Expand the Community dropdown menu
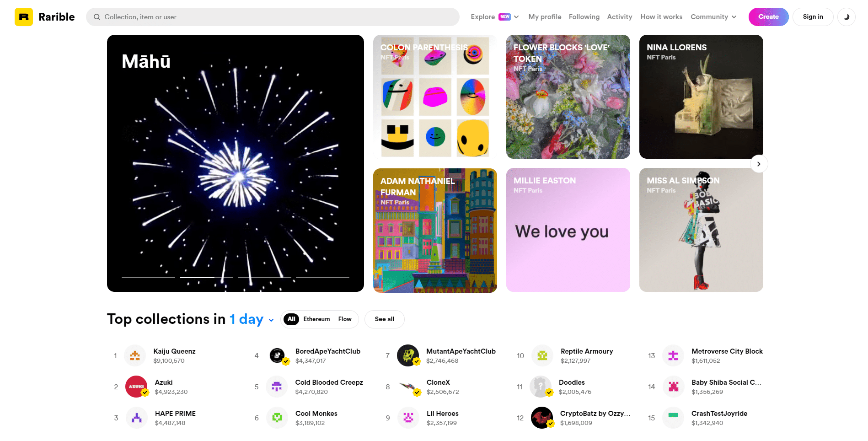 point(713,17)
